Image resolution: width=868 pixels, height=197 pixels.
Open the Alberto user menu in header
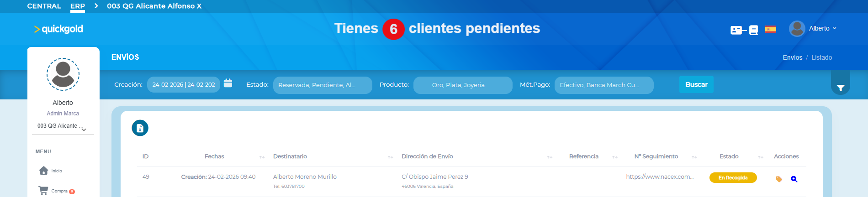tap(813, 28)
